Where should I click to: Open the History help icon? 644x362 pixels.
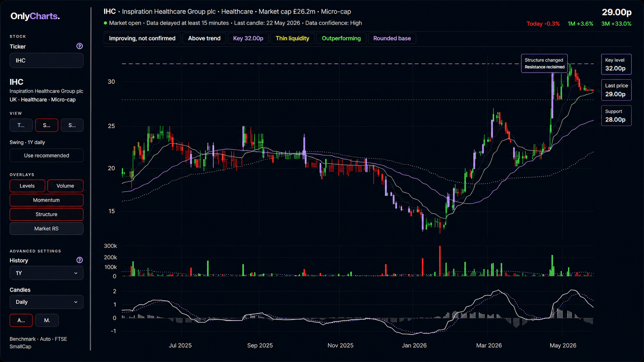click(x=80, y=260)
